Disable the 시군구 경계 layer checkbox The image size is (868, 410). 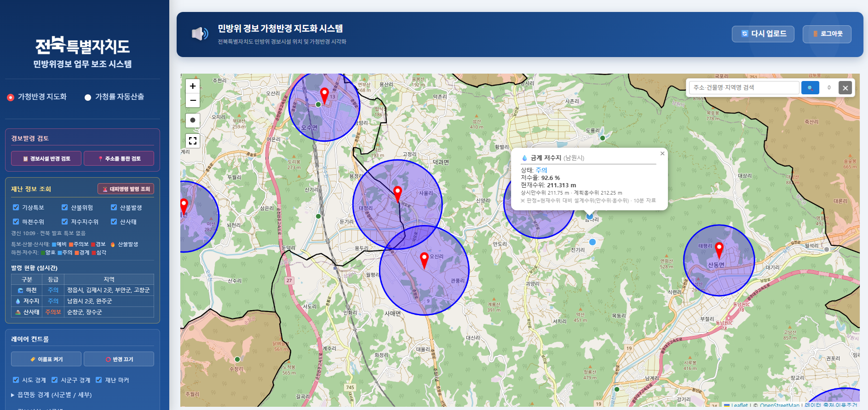click(55, 380)
